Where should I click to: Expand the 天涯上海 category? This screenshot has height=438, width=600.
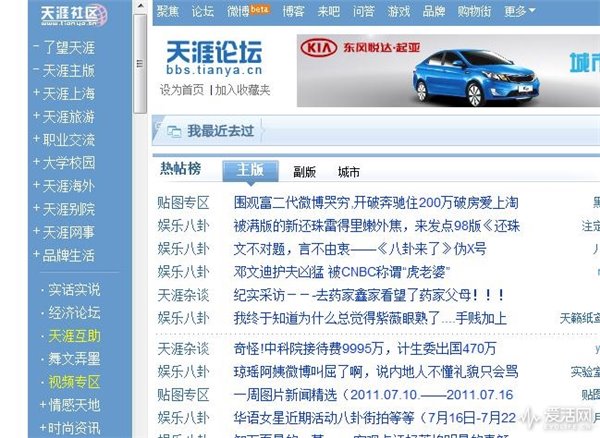point(36,93)
